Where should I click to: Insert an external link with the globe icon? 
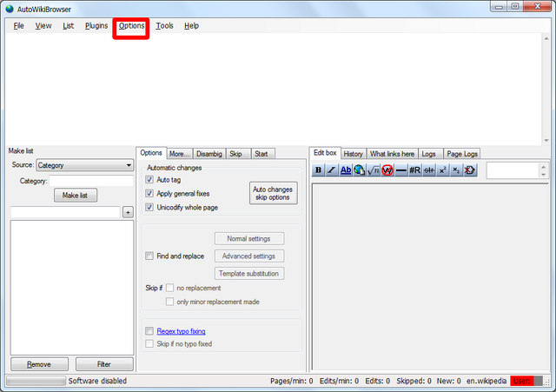coord(359,170)
